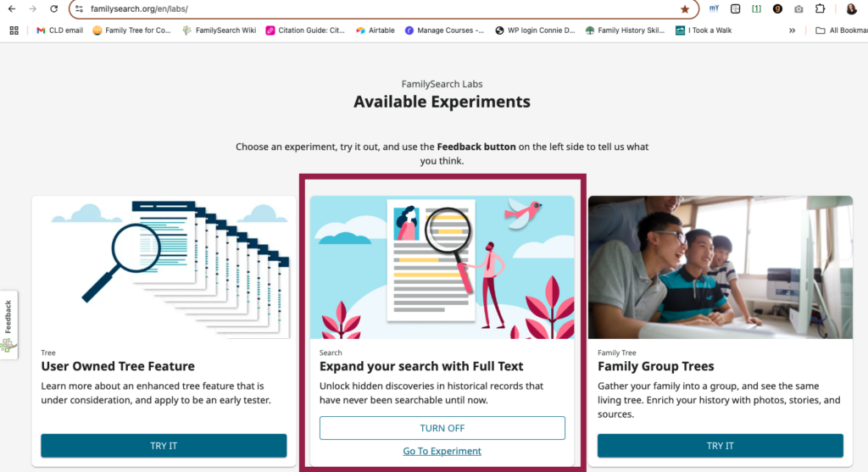This screenshot has width=868, height=472.
Task: Click the site information icon in address bar
Action: [x=79, y=8]
